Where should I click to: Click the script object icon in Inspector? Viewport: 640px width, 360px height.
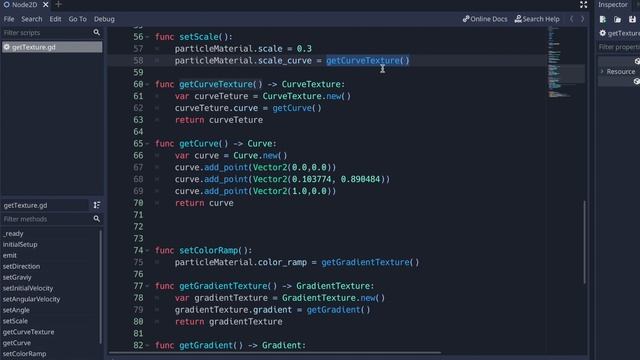coord(603,33)
